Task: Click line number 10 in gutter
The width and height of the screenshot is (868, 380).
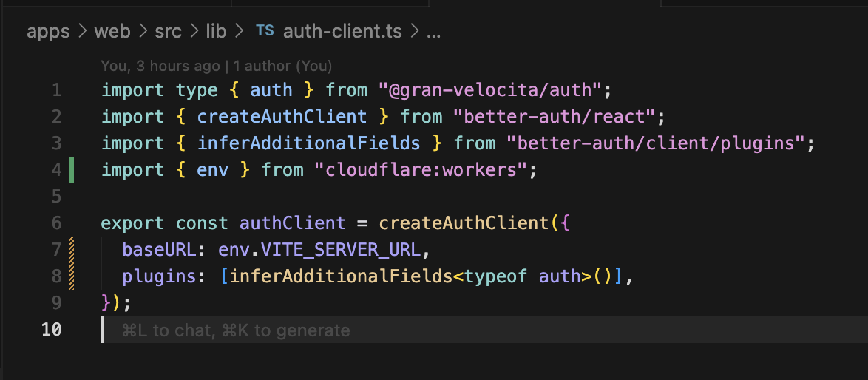Action: click(x=51, y=330)
